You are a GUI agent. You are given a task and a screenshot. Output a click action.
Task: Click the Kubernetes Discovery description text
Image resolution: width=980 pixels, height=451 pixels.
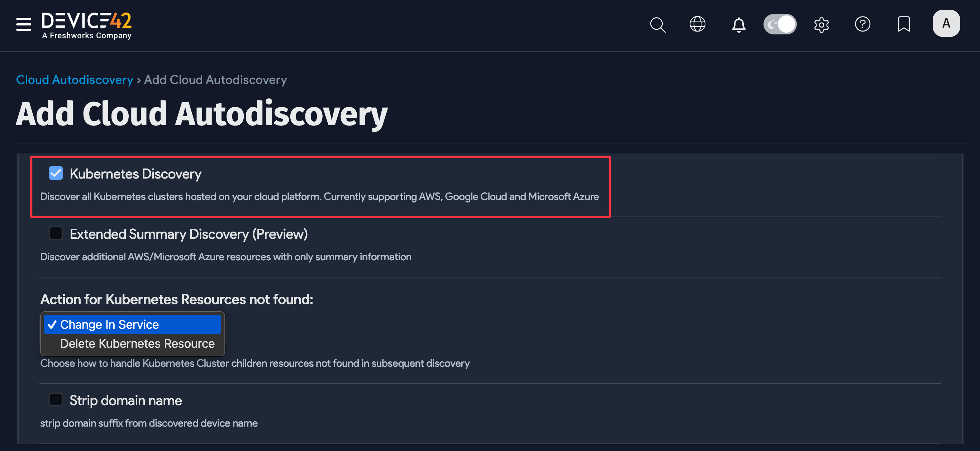320,196
